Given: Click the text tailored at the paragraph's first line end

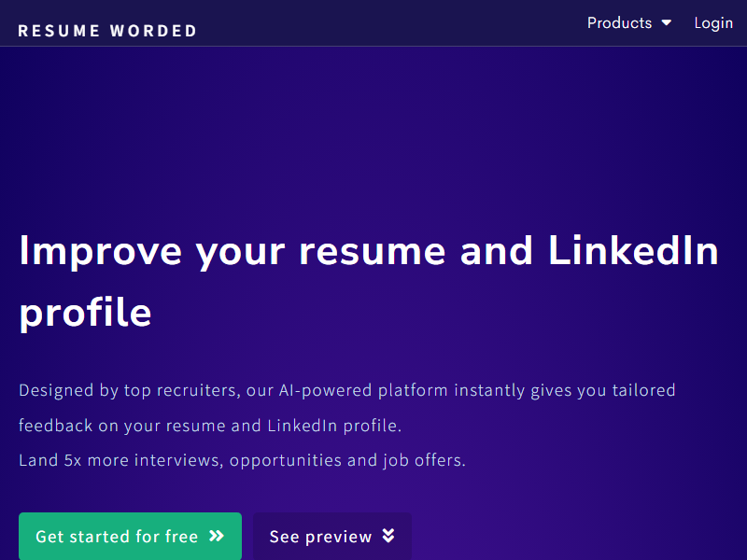Looking at the screenshot, I should pos(643,390).
